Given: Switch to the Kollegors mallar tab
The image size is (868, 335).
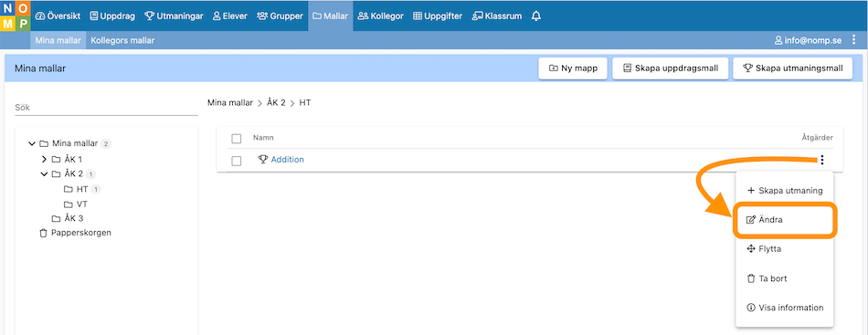Looking at the screenshot, I should click(x=122, y=40).
